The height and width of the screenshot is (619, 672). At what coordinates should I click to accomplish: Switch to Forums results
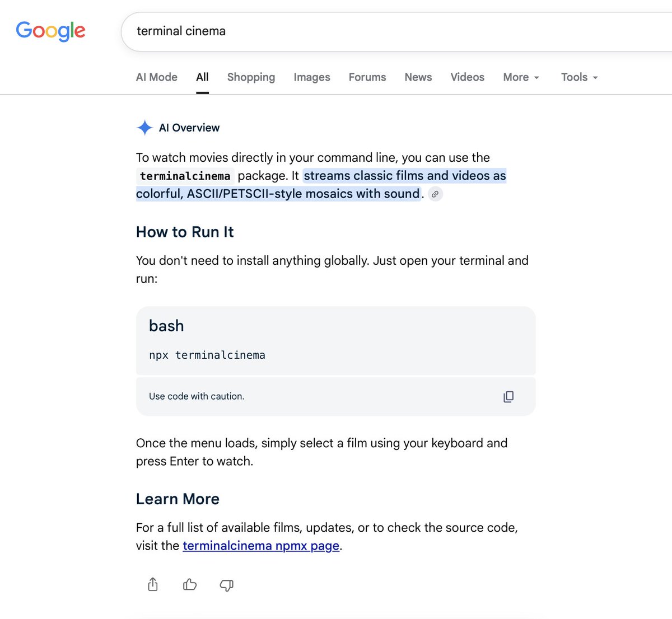click(367, 77)
